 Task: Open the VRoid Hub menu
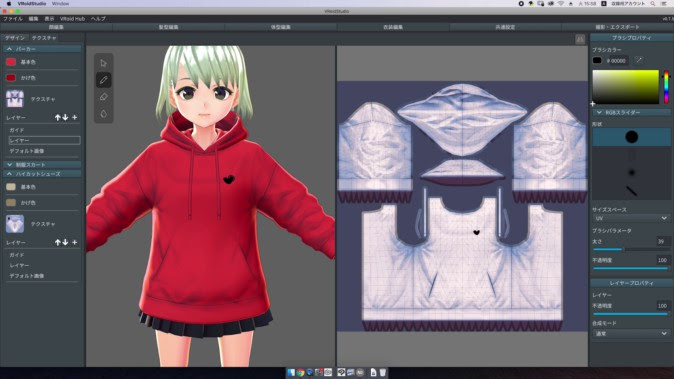(72, 19)
